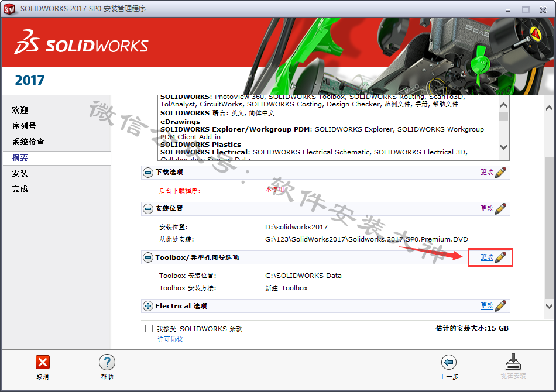Image resolution: width=556 pixels, height=392 pixels.
Task: Click the product list scroll down arrow
Action: 503,147
